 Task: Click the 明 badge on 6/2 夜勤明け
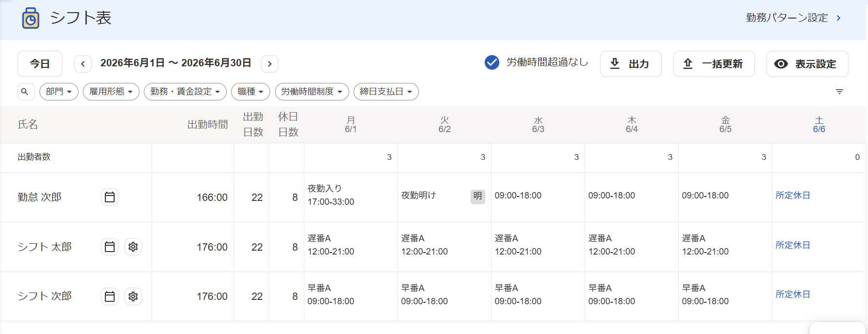(x=478, y=196)
